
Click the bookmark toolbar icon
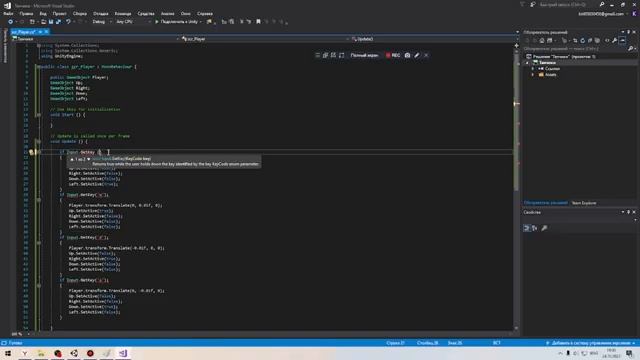[x=258, y=22]
